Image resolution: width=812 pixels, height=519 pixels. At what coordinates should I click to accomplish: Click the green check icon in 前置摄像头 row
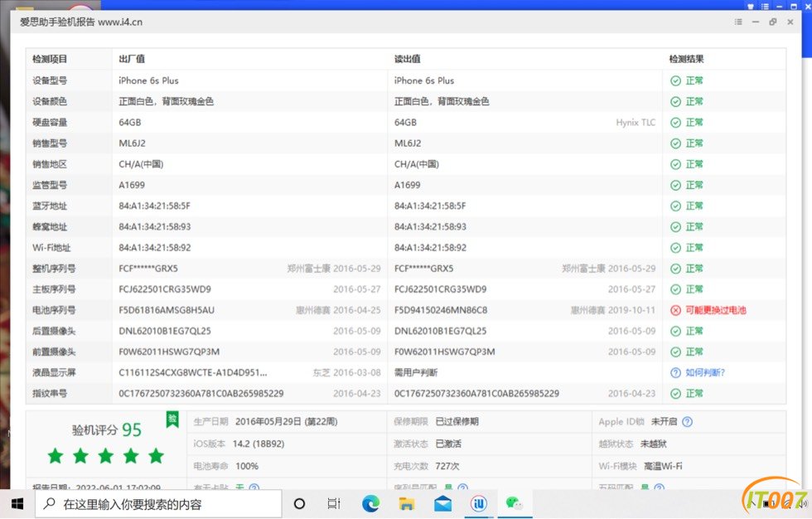tap(675, 352)
